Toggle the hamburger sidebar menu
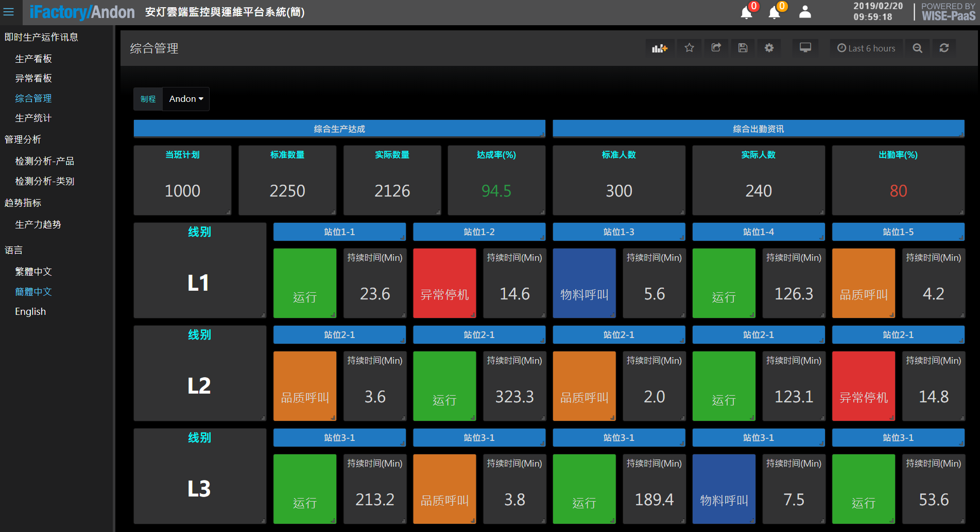The width and height of the screenshot is (980, 532). (9, 12)
